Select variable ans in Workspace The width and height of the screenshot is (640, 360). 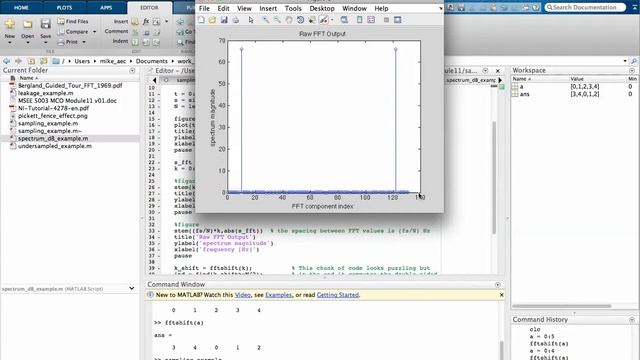(524, 94)
